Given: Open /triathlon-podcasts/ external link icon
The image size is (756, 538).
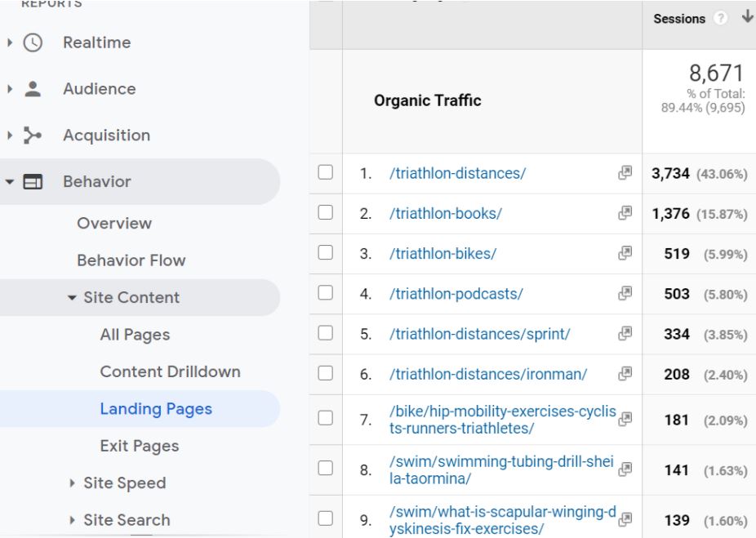Looking at the screenshot, I should 625,293.
